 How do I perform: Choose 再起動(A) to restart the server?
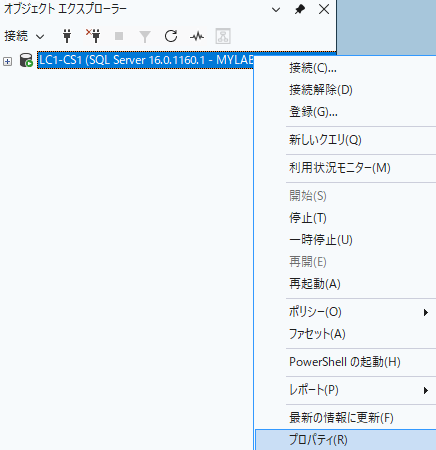pyautogui.click(x=345, y=284)
